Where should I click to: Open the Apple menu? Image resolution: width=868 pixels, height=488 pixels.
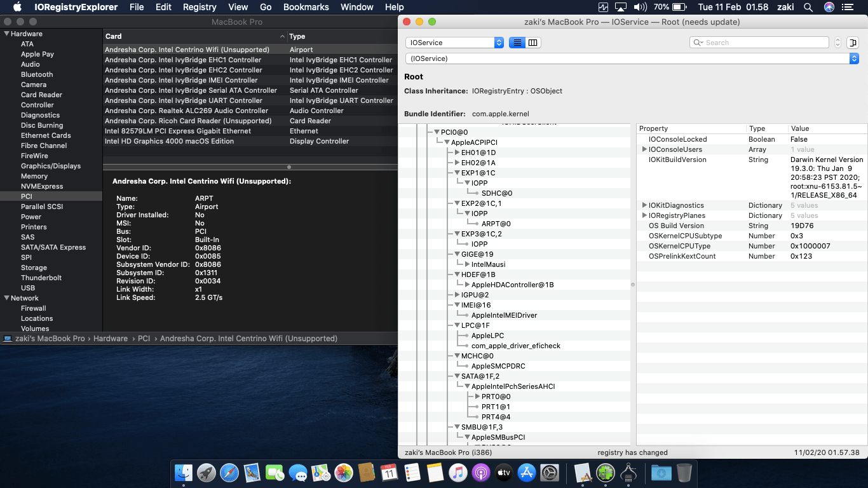[x=17, y=7]
